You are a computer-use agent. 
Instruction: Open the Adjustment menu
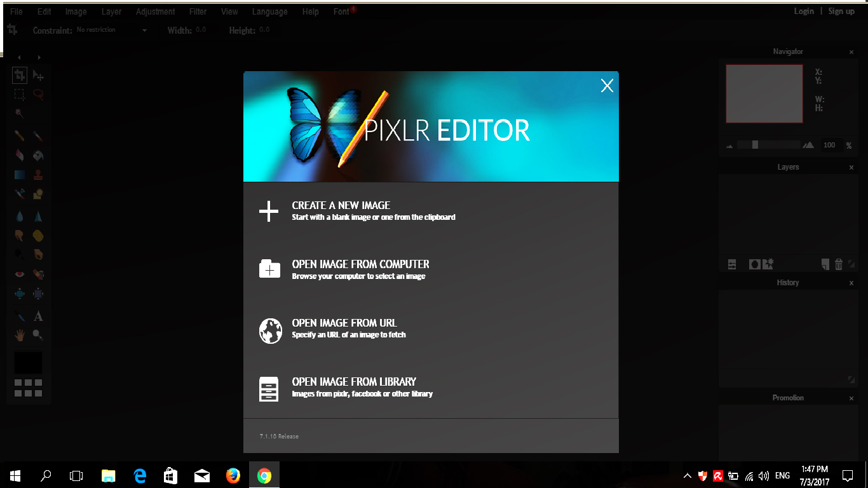click(155, 11)
